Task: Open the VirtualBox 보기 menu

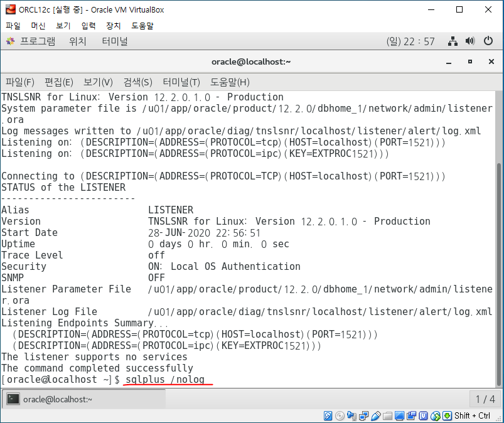Action: point(63,26)
